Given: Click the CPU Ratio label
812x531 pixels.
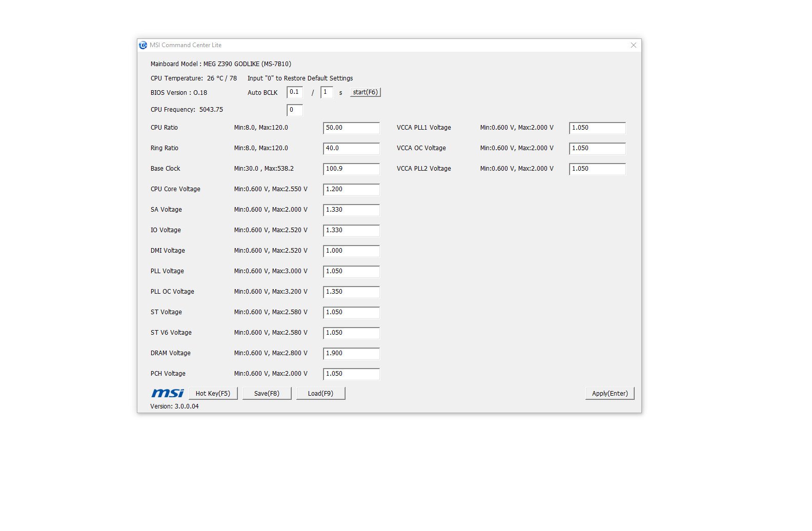Looking at the screenshot, I should (x=164, y=128).
